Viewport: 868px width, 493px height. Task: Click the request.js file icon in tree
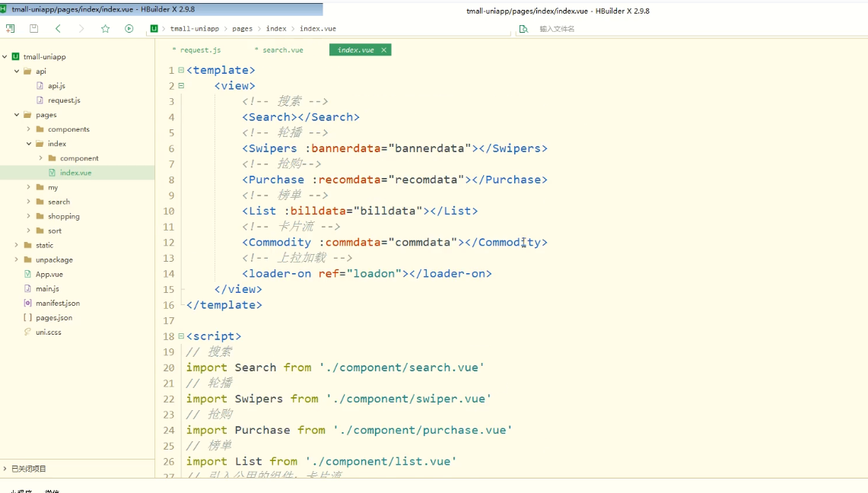[x=40, y=100]
